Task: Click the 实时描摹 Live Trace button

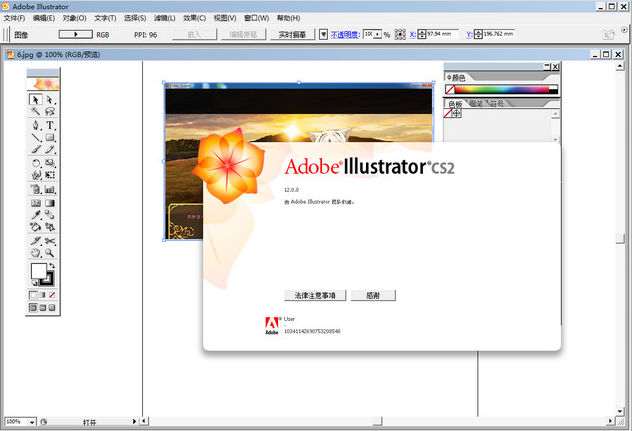Action: click(292, 35)
